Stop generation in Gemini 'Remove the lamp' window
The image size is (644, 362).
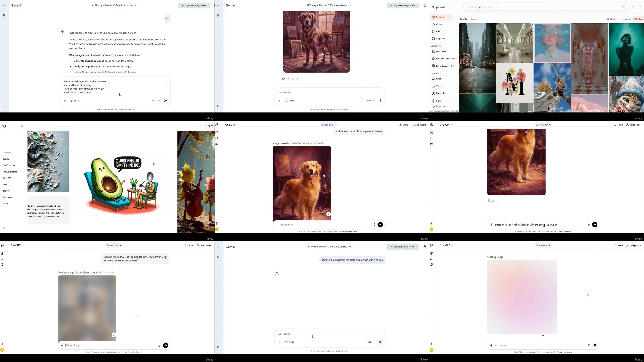tap(380, 342)
